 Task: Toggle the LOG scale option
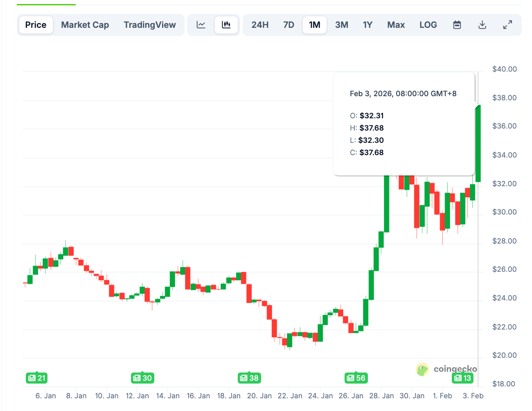[428, 25]
